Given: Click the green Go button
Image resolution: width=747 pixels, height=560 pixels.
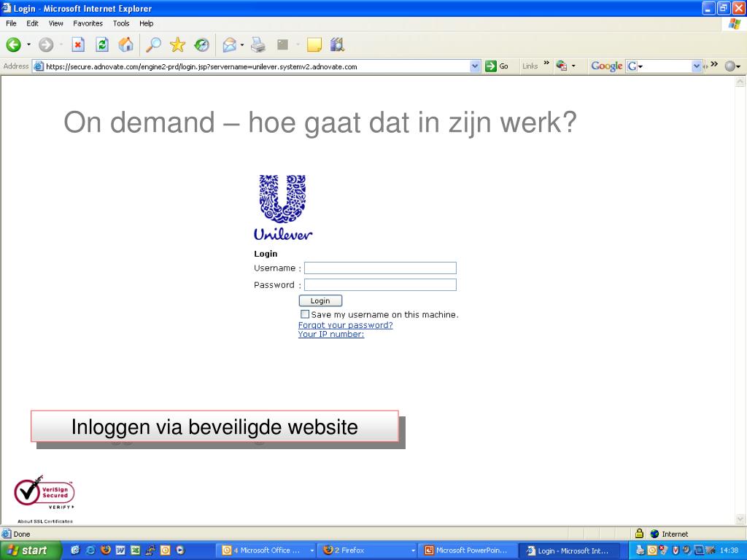Looking at the screenshot, I should (x=497, y=66).
